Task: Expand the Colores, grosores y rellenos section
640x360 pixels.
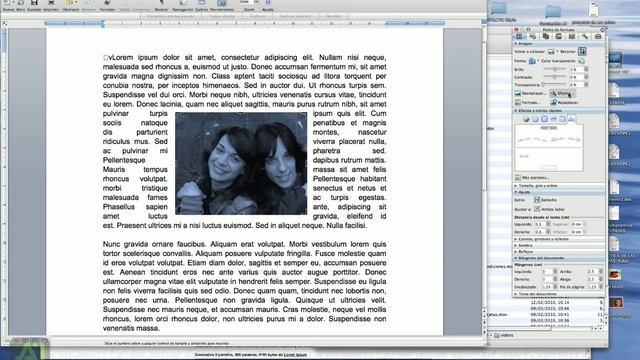Action: 516,239
